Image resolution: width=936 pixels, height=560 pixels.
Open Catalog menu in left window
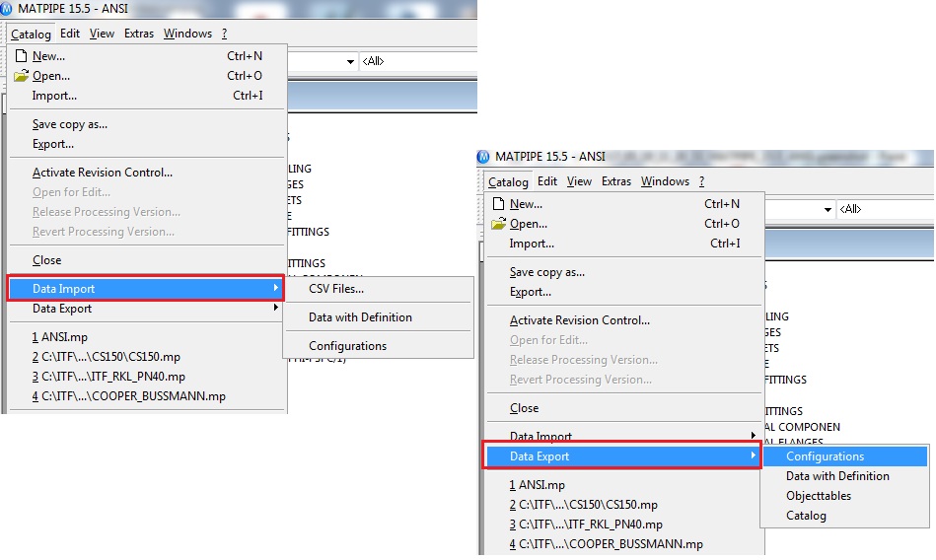coord(31,35)
